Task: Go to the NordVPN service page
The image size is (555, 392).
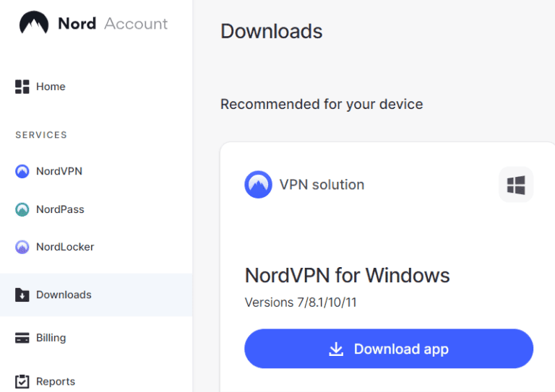Action: click(x=59, y=171)
